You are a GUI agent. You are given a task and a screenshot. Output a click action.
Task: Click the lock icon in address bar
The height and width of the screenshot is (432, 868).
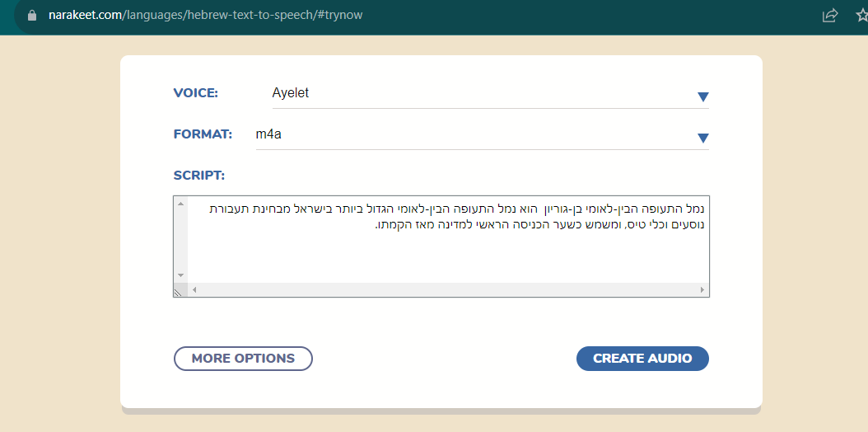[x=31, y=15]
